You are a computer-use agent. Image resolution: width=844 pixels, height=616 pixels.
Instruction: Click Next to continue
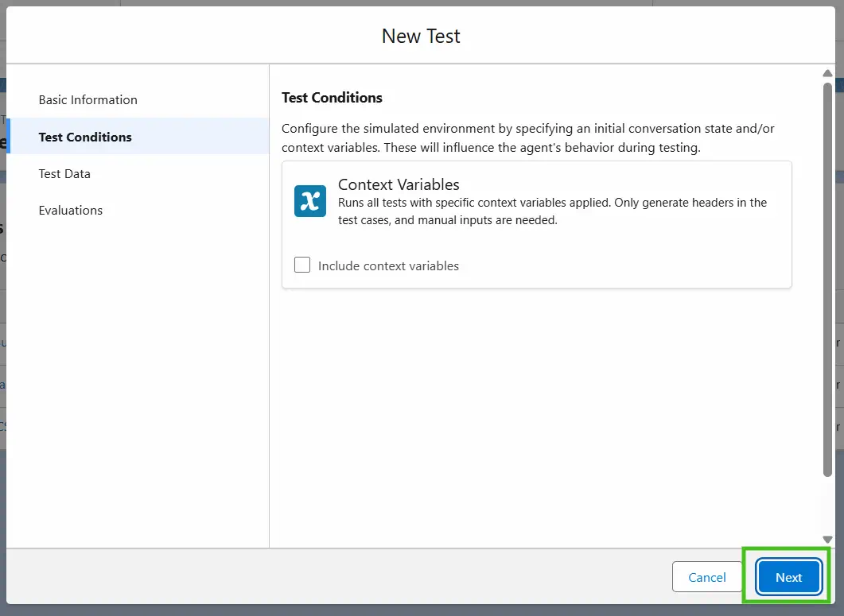pos(788,577)
